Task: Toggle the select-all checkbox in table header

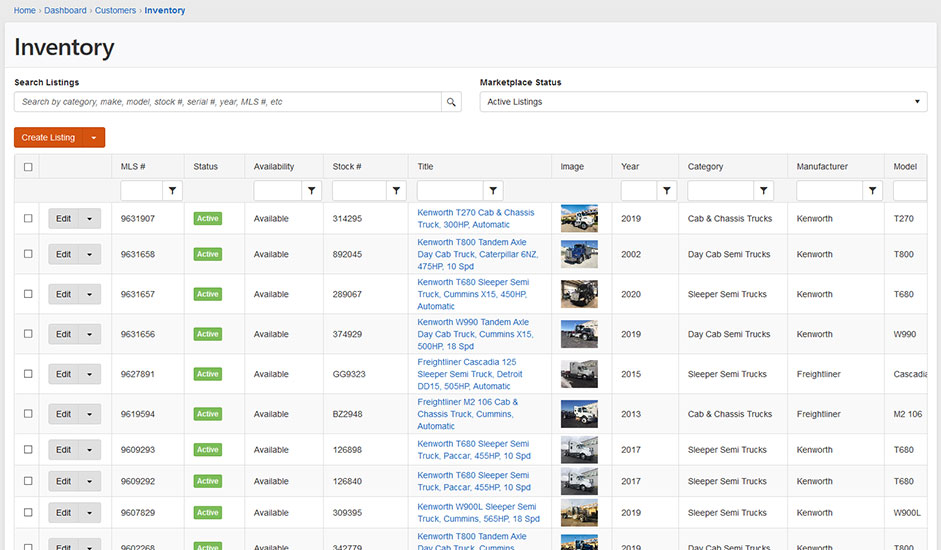Action: [x=28, y=167]
